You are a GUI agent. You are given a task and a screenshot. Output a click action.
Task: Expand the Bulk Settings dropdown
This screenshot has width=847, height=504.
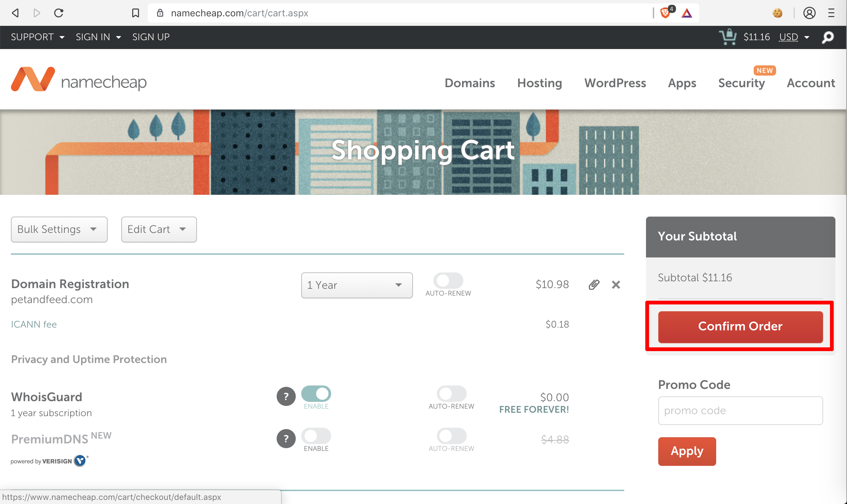click(59, 230)
